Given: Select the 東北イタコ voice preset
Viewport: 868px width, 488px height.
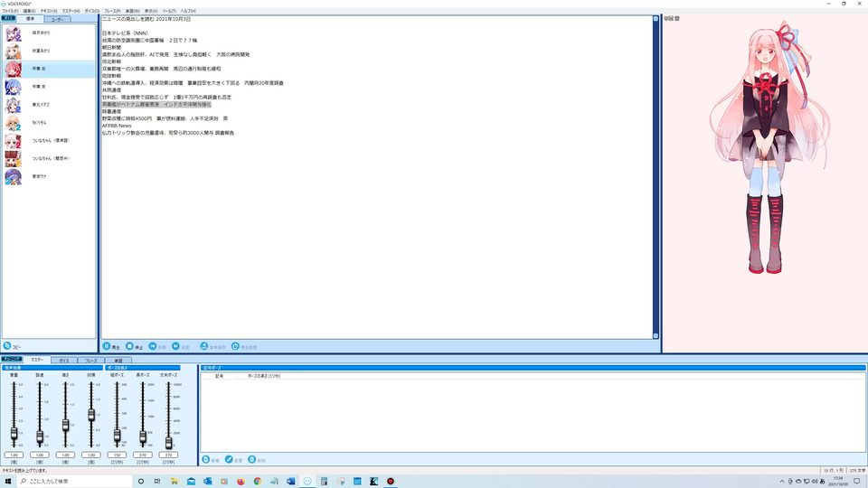Looking at the screenshot, I should tap(49, 105).
